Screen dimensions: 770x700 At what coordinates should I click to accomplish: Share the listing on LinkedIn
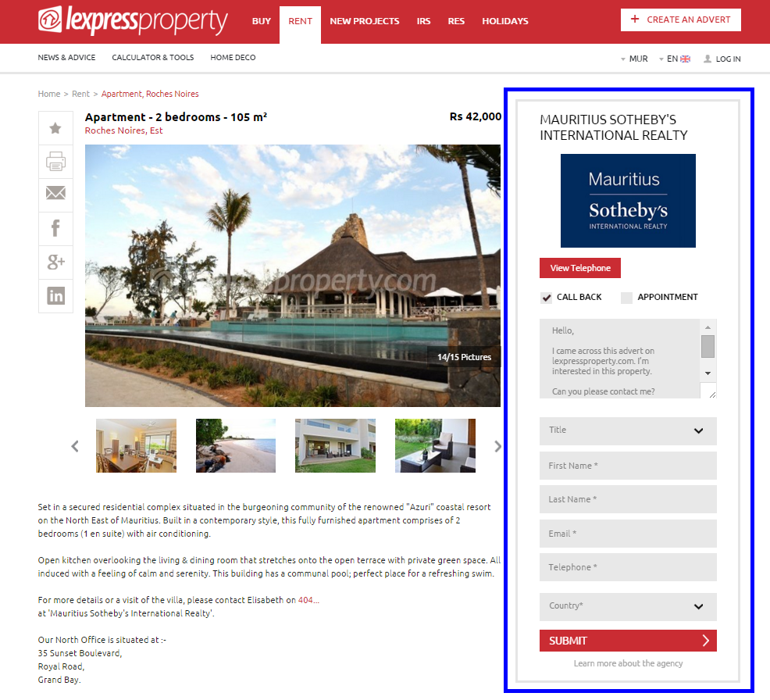(55, 296)
